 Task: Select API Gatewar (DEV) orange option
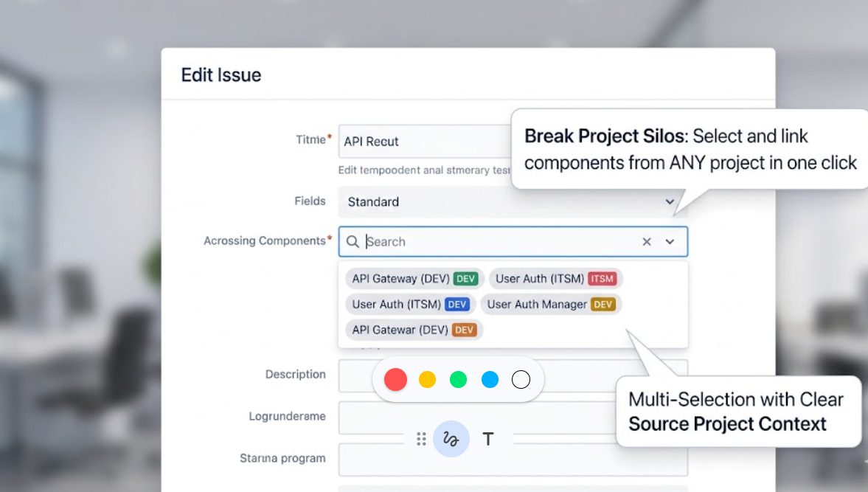point(414,330)
